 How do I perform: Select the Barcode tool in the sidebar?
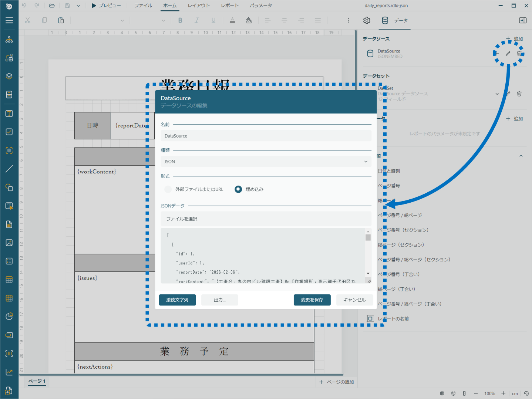click(x=9, y=354)
